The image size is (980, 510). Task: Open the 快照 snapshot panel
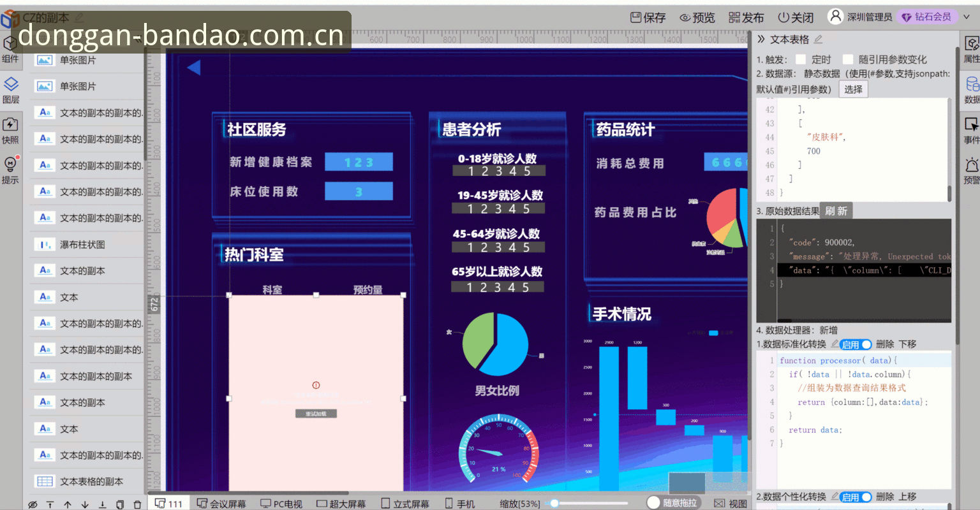pyautogui.click(x=10, y=131)
